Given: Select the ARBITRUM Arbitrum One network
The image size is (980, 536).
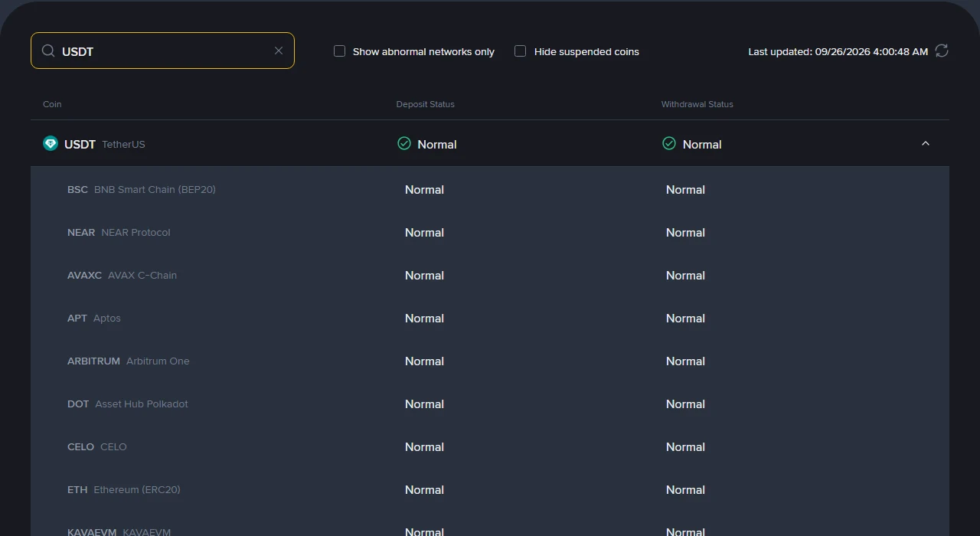Looking at the screenshot, I should click(x=490, y=361).
